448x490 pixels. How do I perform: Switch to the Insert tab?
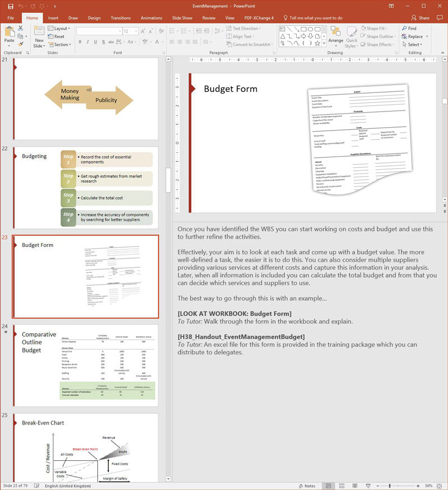coord(53,18)
